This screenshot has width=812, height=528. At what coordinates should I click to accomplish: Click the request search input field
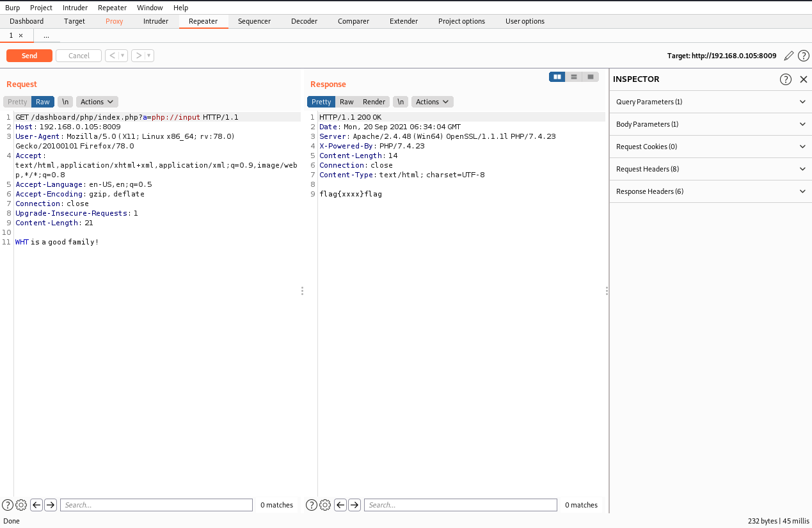[x=156, y=505]
